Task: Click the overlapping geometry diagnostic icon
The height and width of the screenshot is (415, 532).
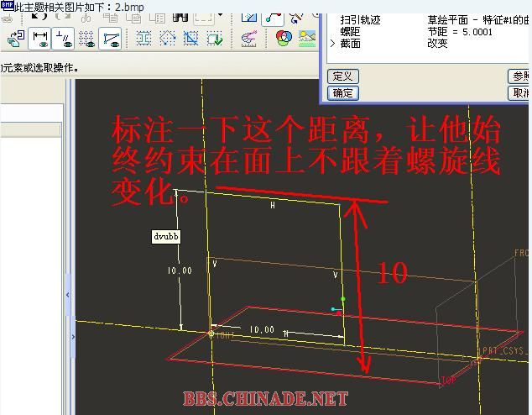Action: [x=190, y=39]
